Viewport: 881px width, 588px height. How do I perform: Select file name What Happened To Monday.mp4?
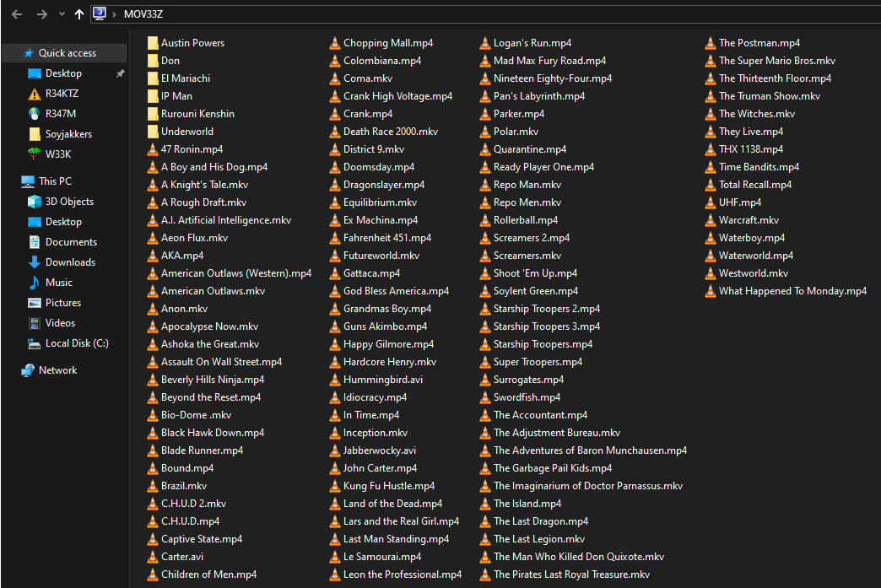point(792,291)
